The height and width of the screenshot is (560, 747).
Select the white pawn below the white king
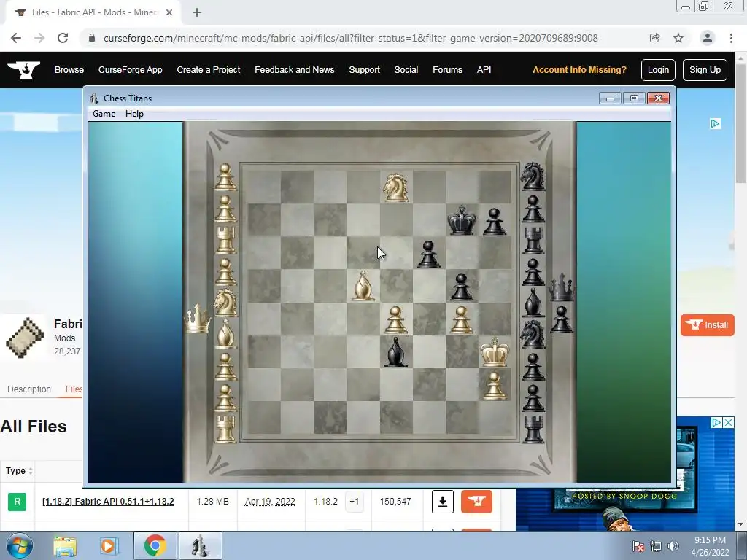coord(495,385)
